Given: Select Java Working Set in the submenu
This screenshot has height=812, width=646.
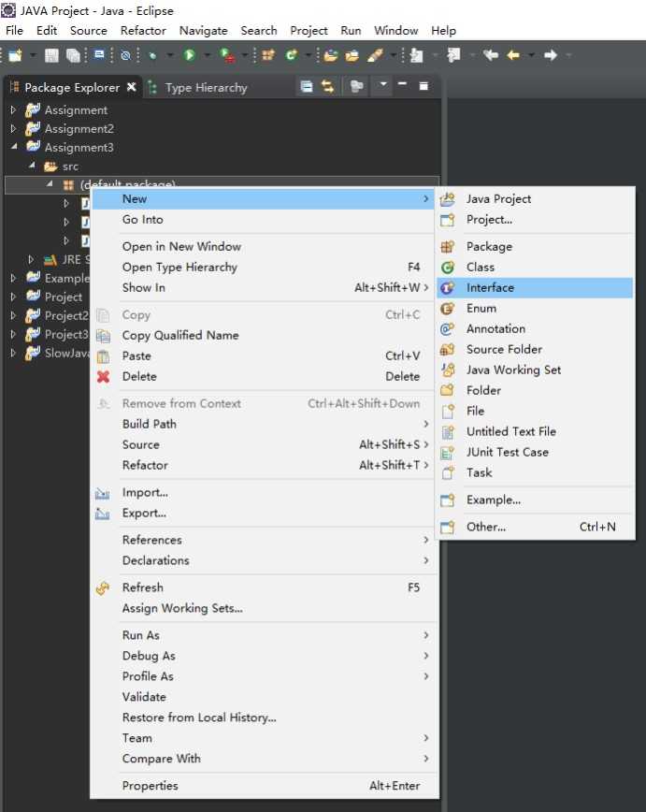Looking at the screenshot, I should pos(535,370).
